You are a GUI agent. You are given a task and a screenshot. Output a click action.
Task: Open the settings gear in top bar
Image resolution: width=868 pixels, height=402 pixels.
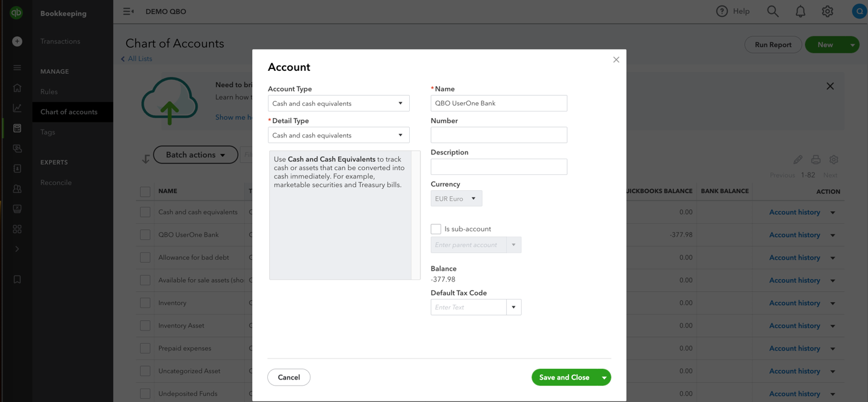click(827, 12)
